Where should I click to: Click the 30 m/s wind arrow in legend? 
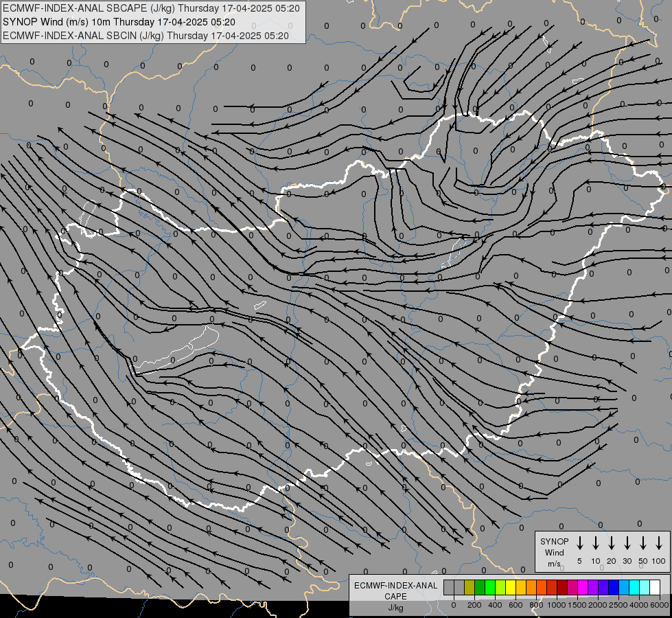coord(627,542)
